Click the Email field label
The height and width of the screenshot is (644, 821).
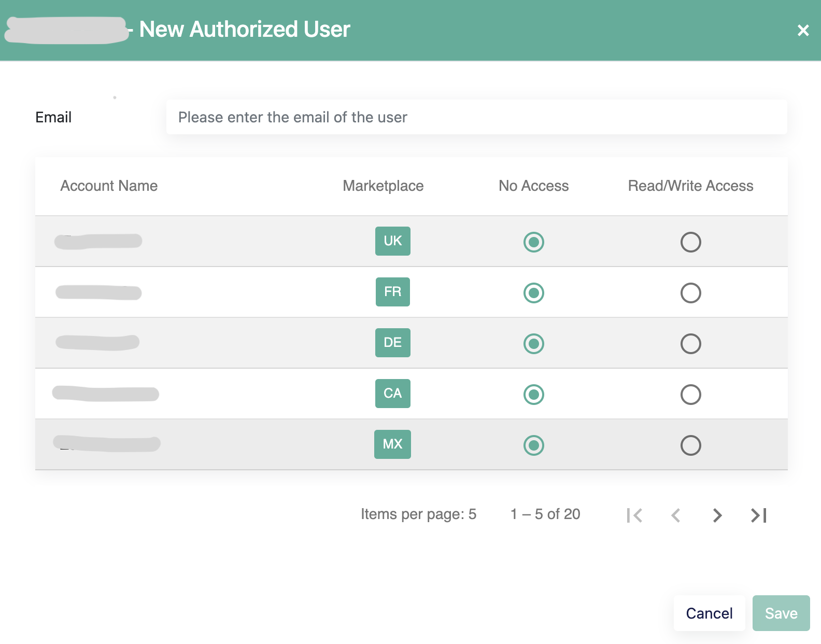53,117
